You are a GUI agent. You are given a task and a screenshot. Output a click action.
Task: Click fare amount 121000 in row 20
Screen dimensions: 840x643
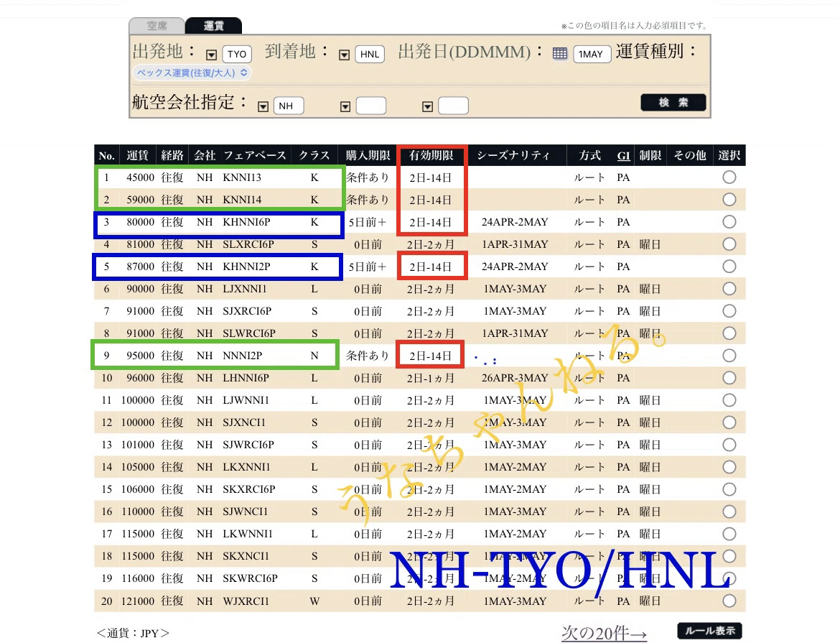138,601
